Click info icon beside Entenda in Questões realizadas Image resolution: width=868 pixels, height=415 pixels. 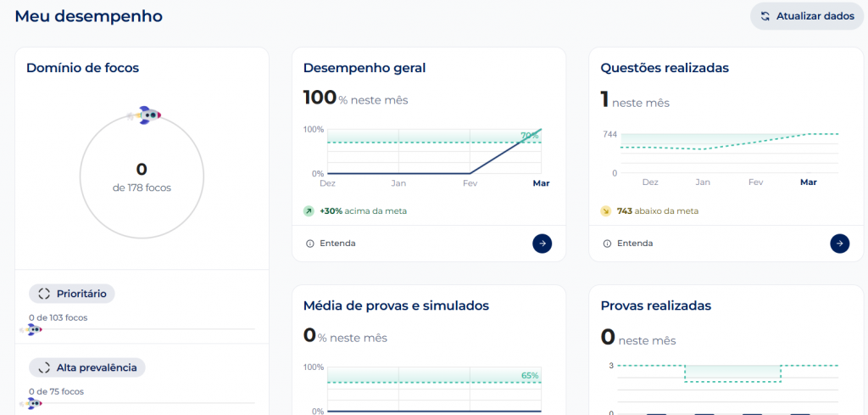click(x=607, y=244)
